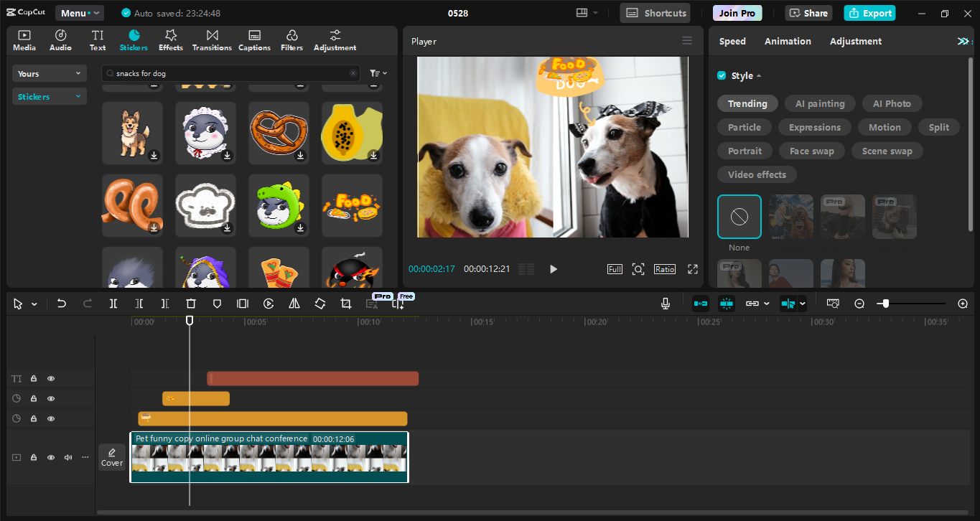Image resolution: width=980 pixels, height=521 pixels.
Task: Select the Split tool in the timeline toolbar
Action: (113, 303)
